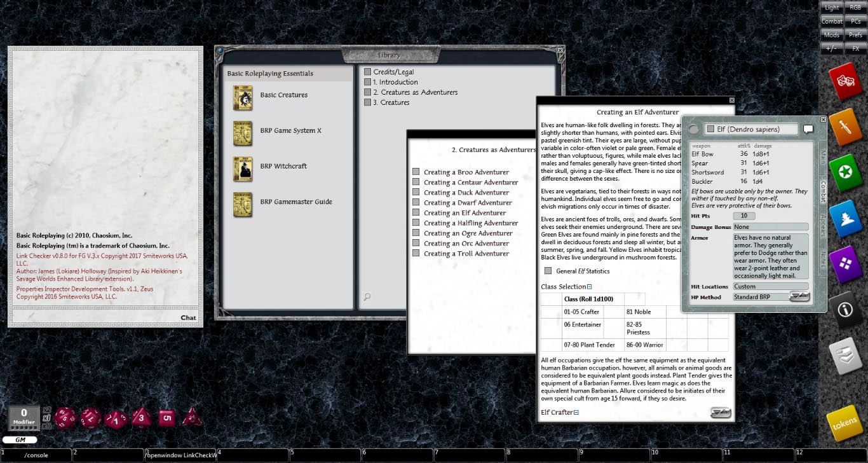
Task: Open the chat bubble on the Elf window
Action: pyautogui.click(x=808, y=128)
